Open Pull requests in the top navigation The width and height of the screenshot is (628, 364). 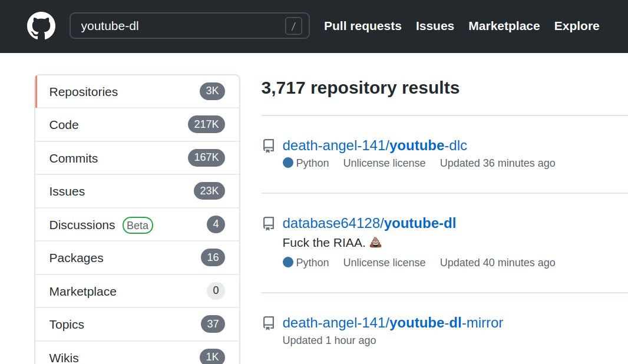[x=362, y=26]
